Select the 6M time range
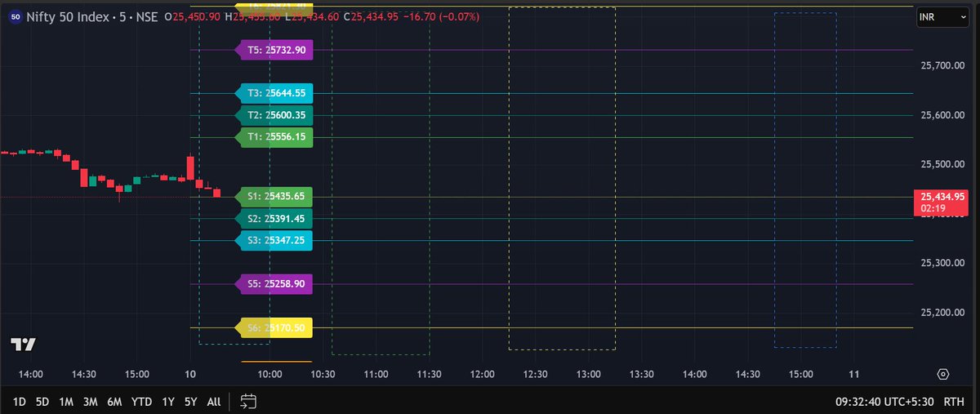980x414 pixels. tap(114, 402)
